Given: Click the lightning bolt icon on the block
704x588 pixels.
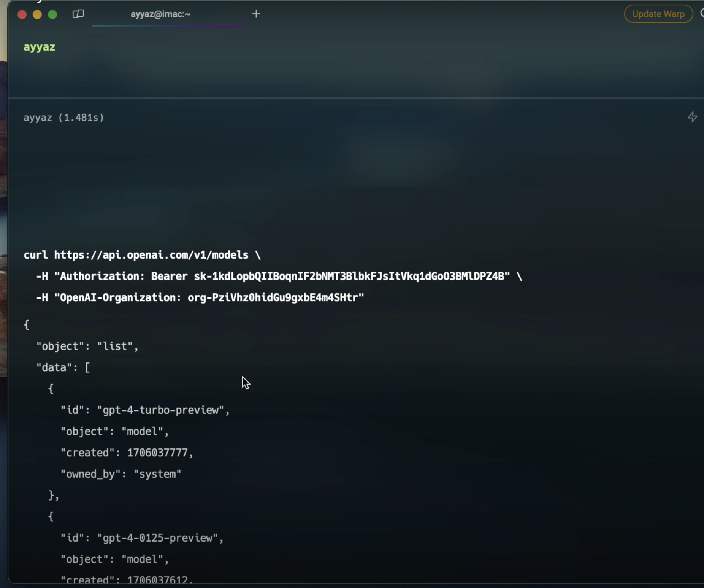Looking at the screenshot, I should click(692, 117).
